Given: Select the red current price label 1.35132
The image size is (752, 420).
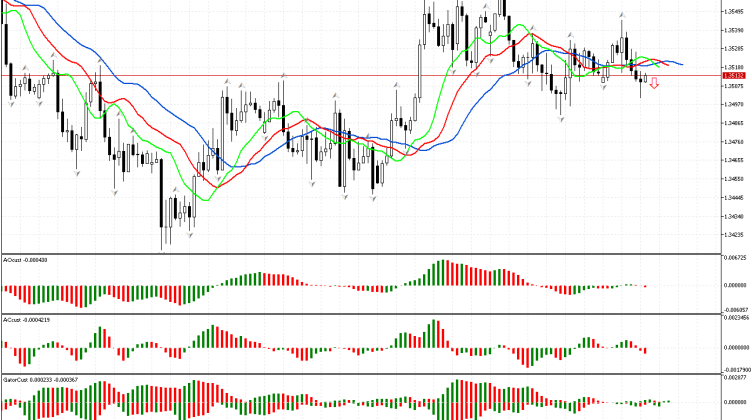Looking at the screenshot, I should pyautogui.click(x=735, y=75).
